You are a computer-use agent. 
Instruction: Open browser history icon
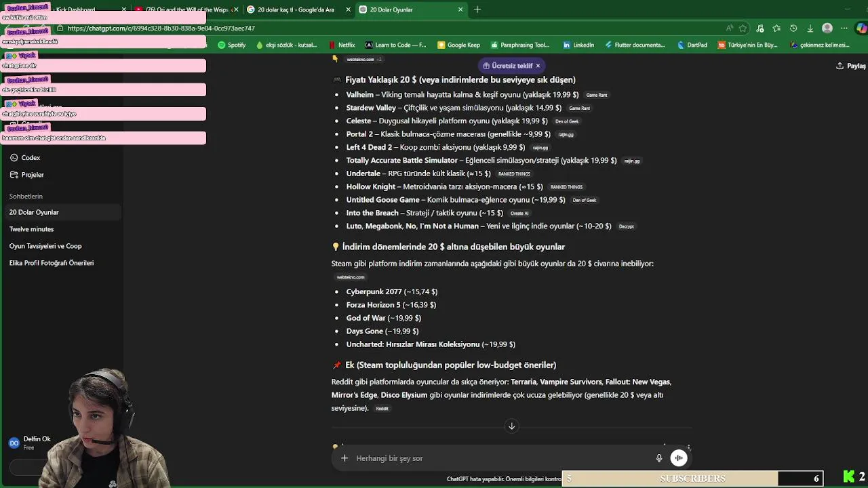793,28
